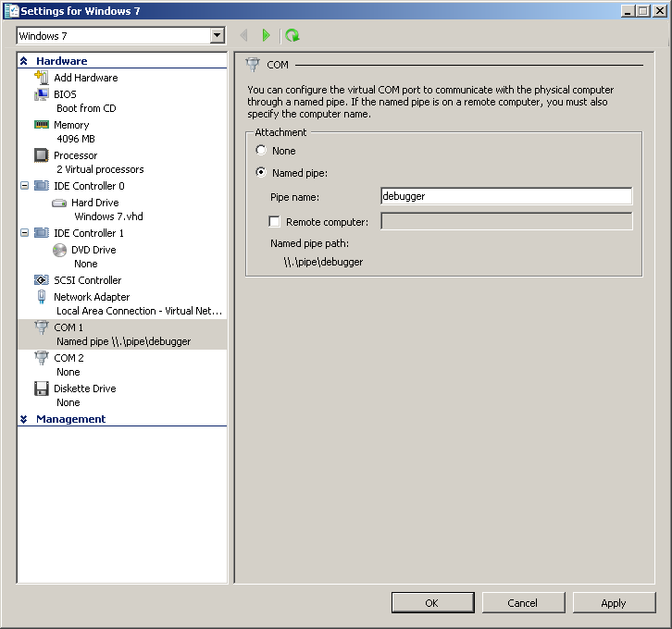Click the grayed back arrow

[x=243, y=35]
